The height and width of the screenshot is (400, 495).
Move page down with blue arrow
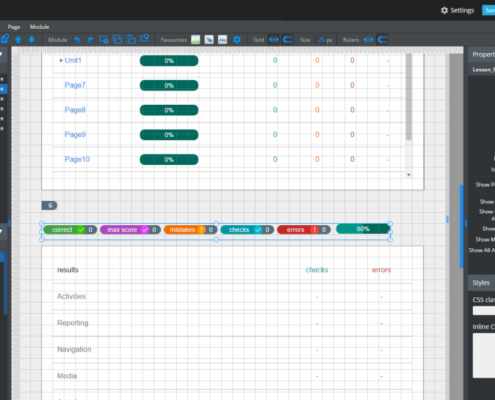click(32, 40)
